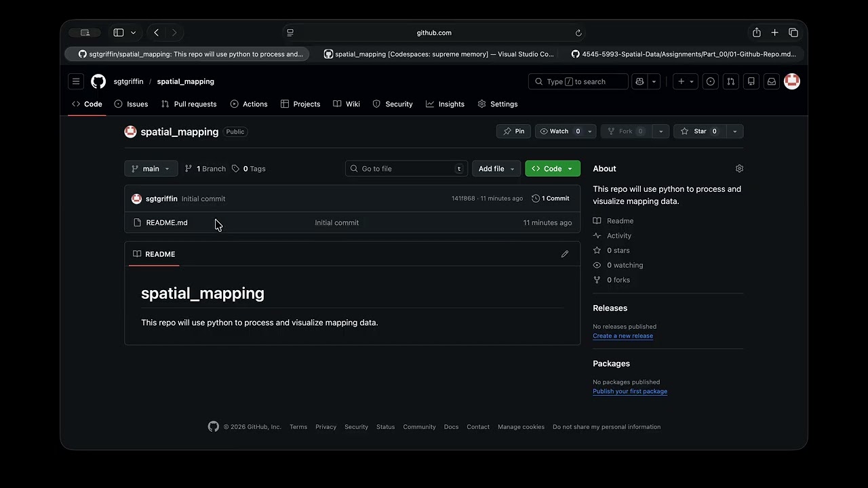Image resolution: width=868 pixels, height=488 pixels.
Task: Expand the Copilot dropdown arrow in header
Action: click(x=654, y=81)
